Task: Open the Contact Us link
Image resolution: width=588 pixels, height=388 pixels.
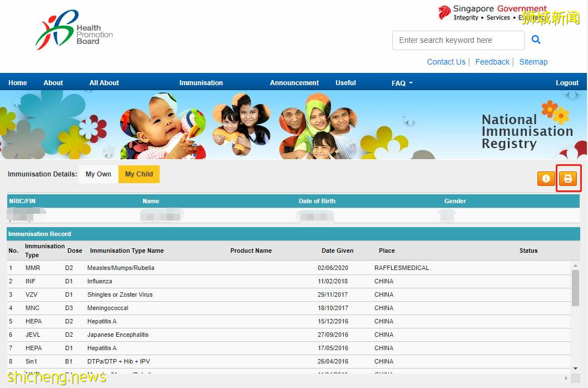Action: pyautogui.click(x=446, y=62)
